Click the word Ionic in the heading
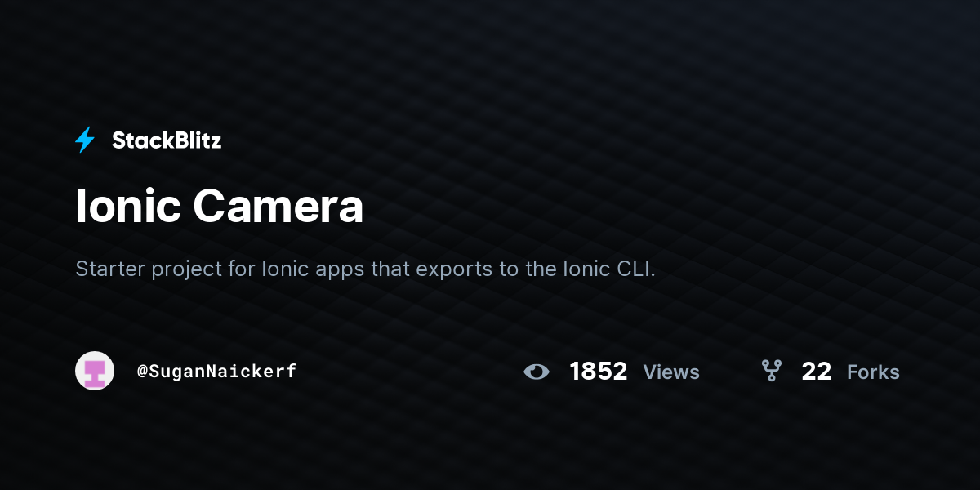Viewport: 980px width, 490px height. (x=128, y=206)
